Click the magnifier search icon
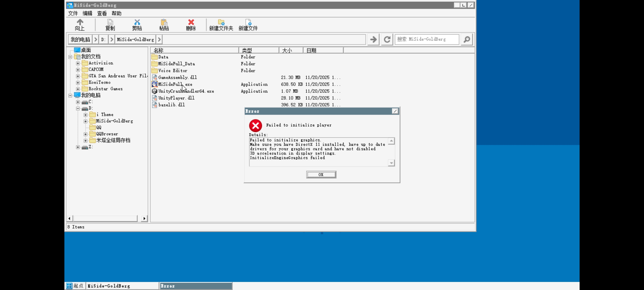Viewport: 644px width, 290px height. (466, 39)
